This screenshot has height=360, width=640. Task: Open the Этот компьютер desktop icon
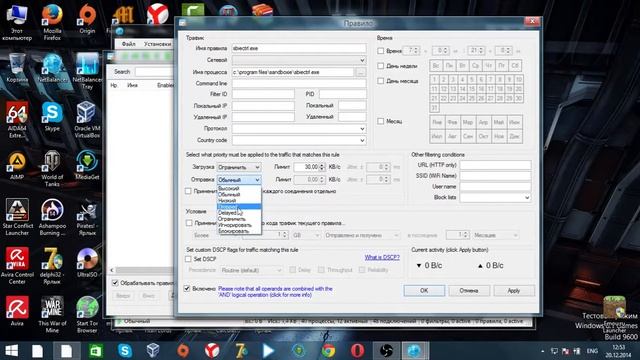[17, 22]
